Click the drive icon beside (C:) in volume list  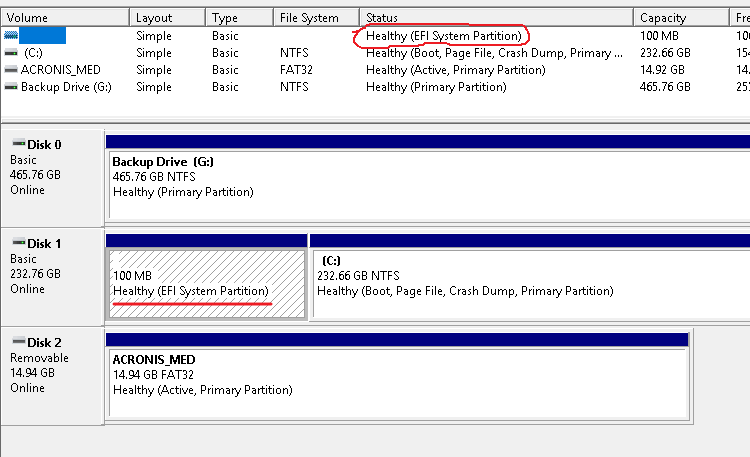click(x=11, y=53)
